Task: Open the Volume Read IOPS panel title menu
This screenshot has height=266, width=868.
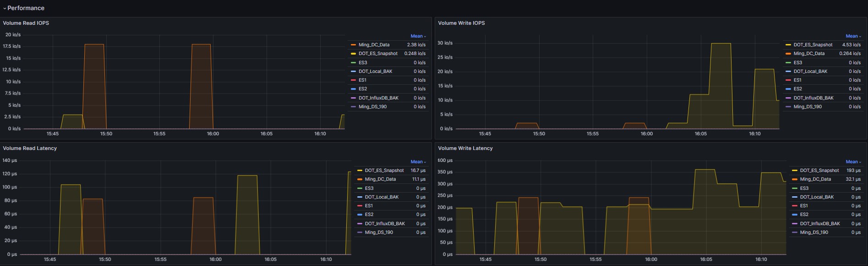Action: (26, 23)
